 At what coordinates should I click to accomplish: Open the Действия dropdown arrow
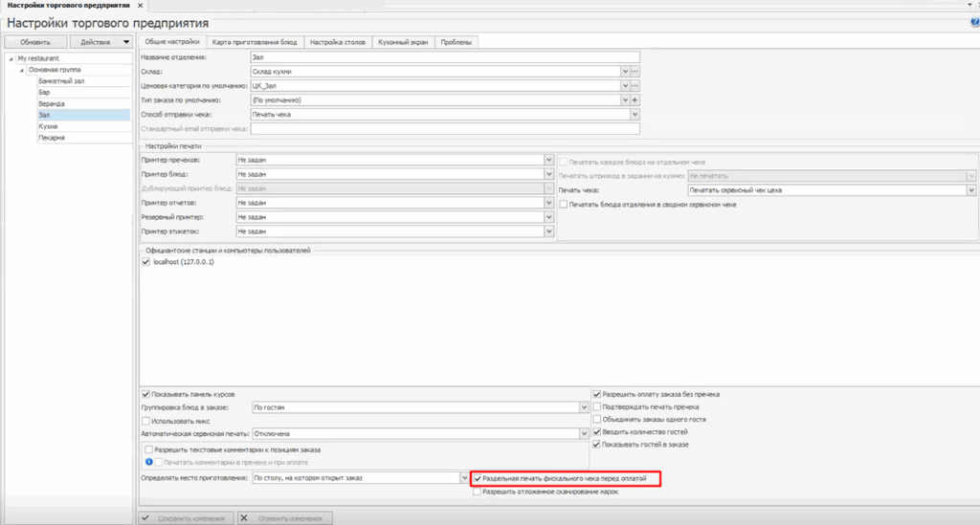[126, 42]
